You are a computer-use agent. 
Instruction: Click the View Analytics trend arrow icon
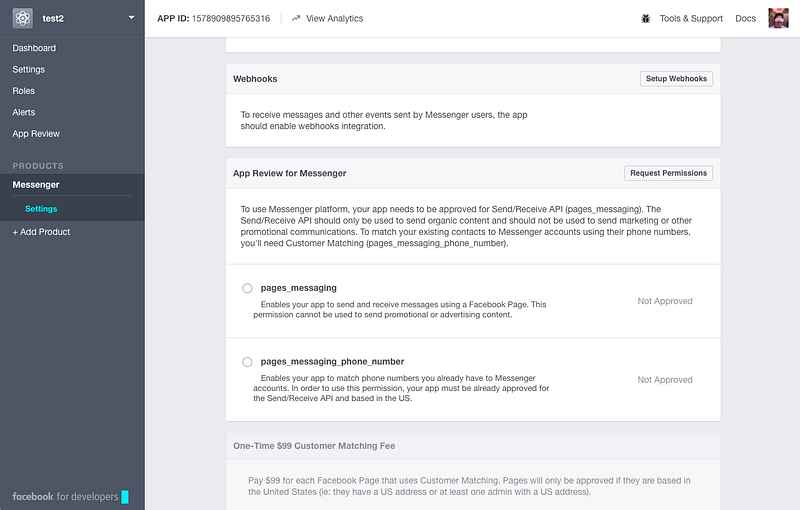296,18
